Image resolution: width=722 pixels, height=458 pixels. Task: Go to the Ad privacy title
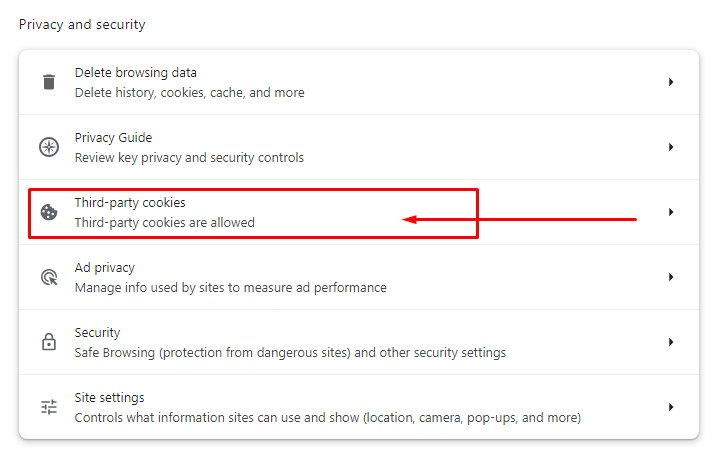tap(104, 268)
